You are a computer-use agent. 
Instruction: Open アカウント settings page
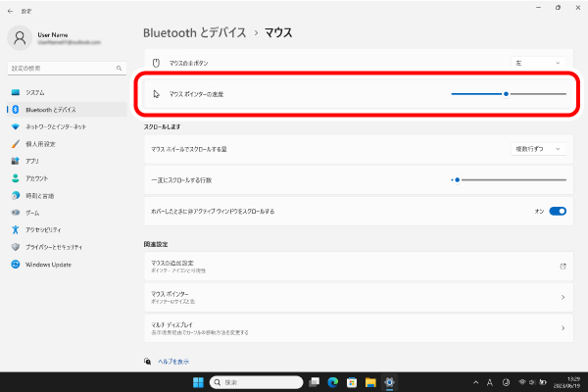point(37,178)
